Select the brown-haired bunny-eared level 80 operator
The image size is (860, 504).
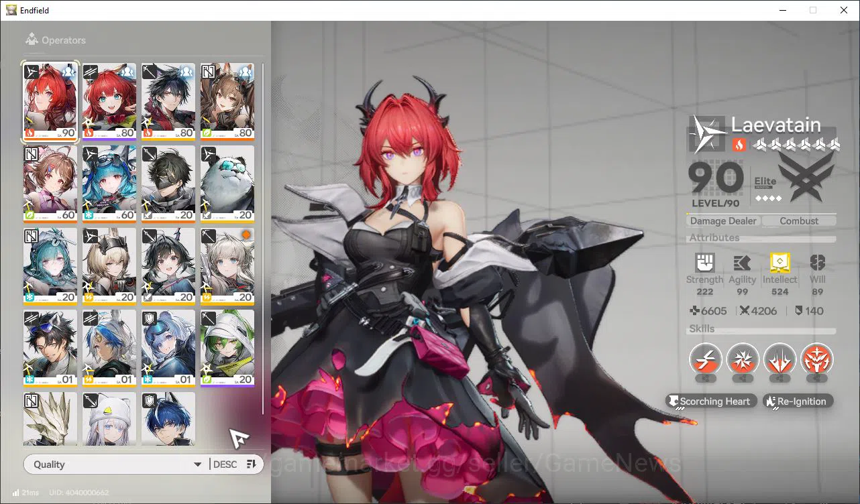click(x=227, y=101)
